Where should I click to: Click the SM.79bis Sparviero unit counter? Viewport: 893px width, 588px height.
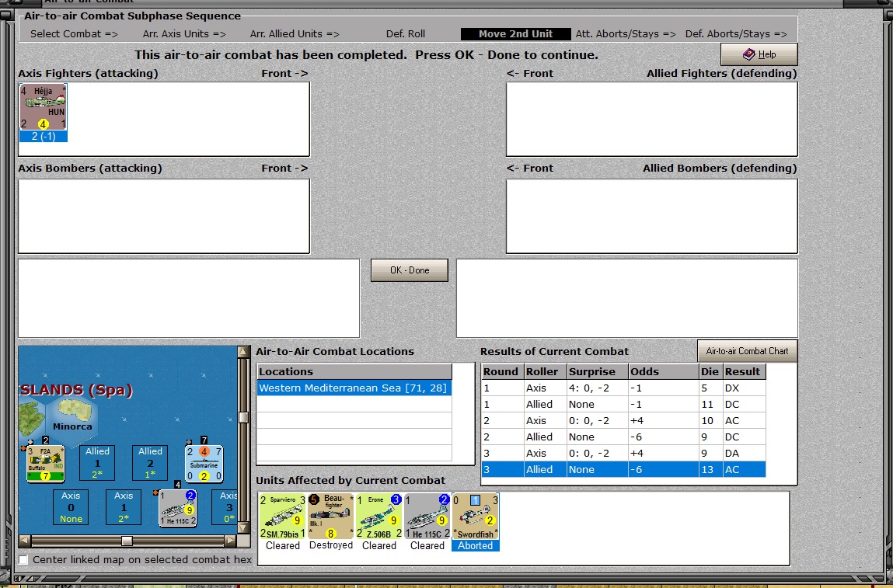pos(282,517)
